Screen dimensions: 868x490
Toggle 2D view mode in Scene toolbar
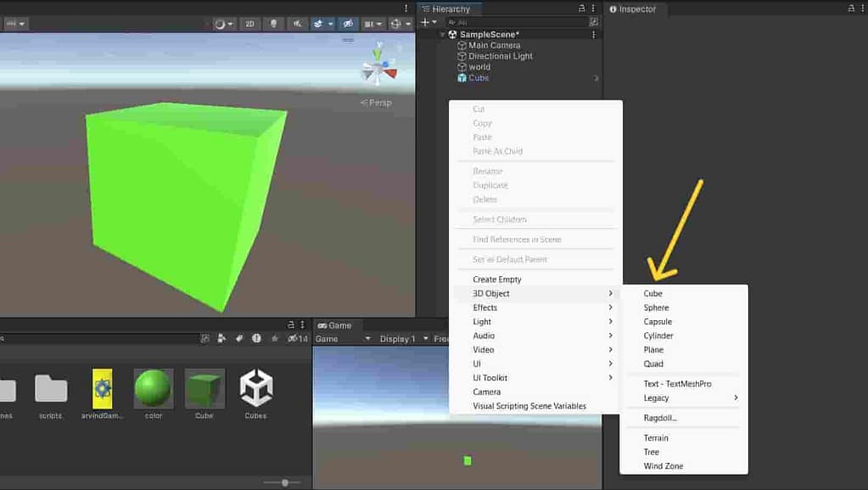249,23
